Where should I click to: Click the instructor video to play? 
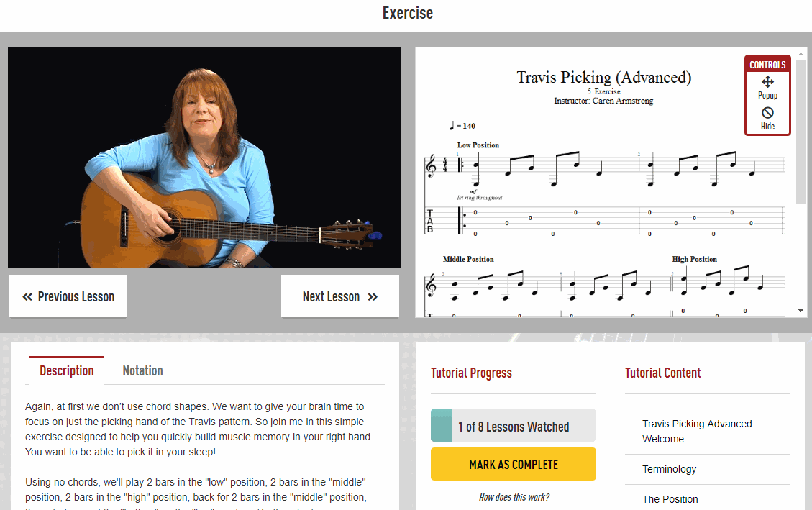[x=204, y=157]
